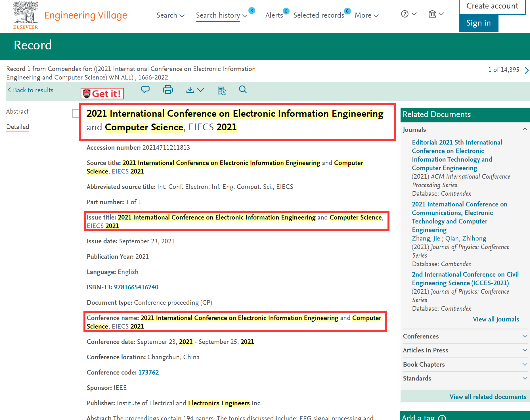Open the institution building icon menu

click(436, 14)
